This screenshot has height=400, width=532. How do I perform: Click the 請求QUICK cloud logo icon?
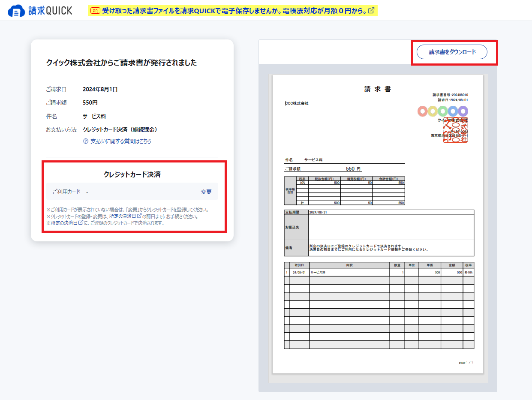click(x=17, y=11)
